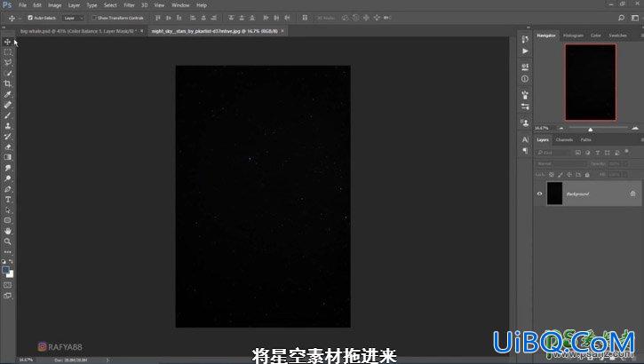Select the Pen tool
Image resolution: width=644 pixels, height=364 pixels.
point(7,189)
